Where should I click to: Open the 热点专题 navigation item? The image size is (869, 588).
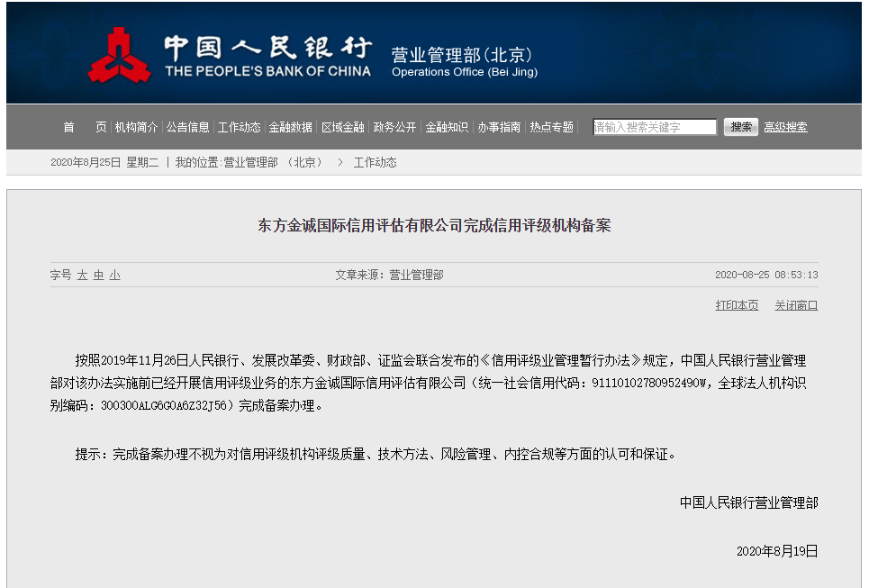pos(551,127)
